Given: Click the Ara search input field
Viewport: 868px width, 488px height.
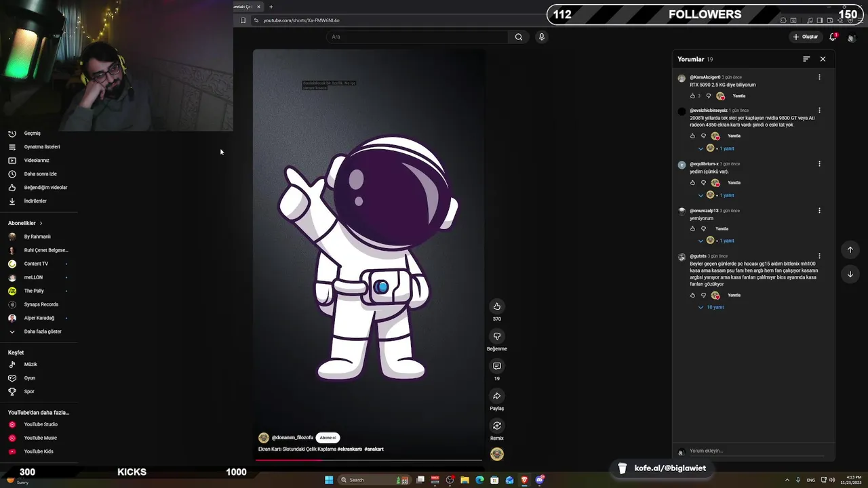Looking at the screenshot, I should (417, 37).
